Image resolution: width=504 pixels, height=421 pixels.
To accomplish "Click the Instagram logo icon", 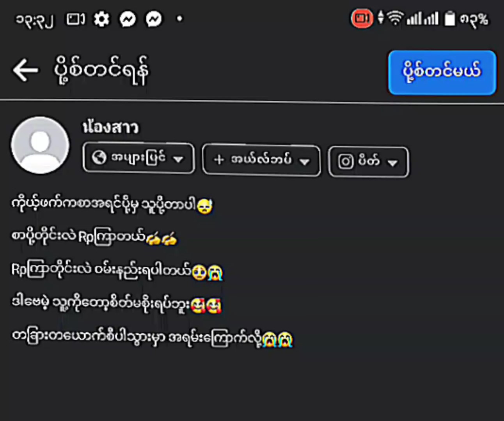I will (x=345, y=161).
